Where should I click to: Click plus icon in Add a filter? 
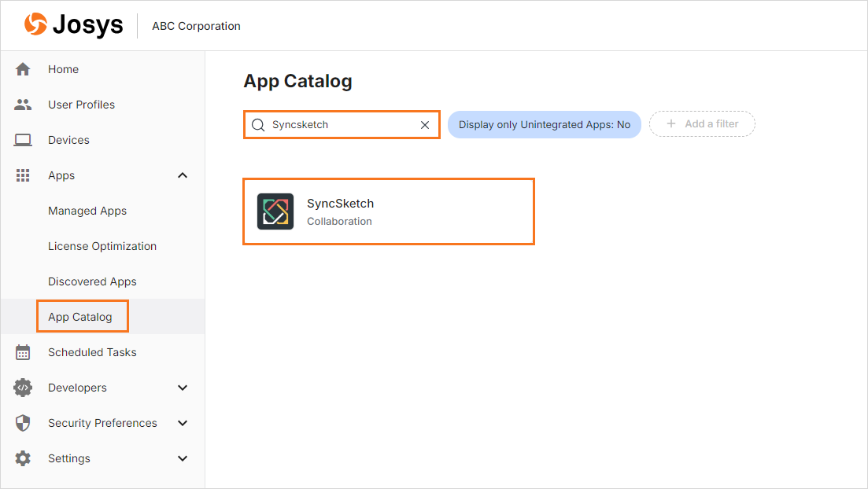(671, 124)
